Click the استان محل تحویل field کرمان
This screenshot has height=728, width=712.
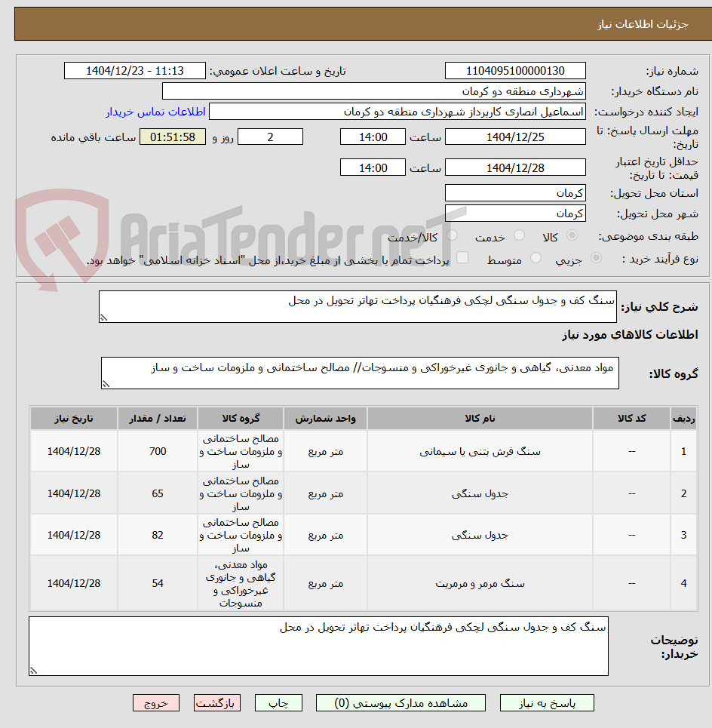point(515,193)
